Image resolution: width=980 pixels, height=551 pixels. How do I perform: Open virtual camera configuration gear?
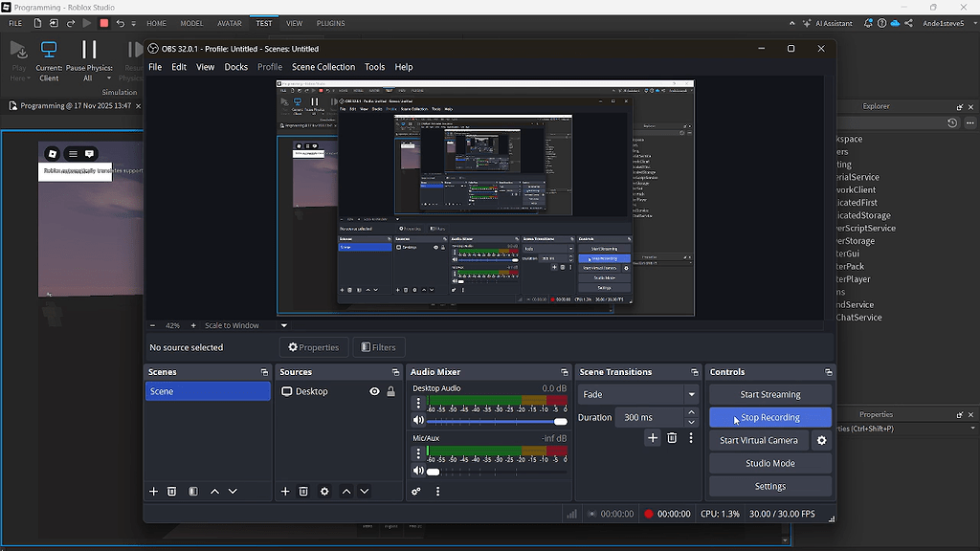tap(820, 440)
